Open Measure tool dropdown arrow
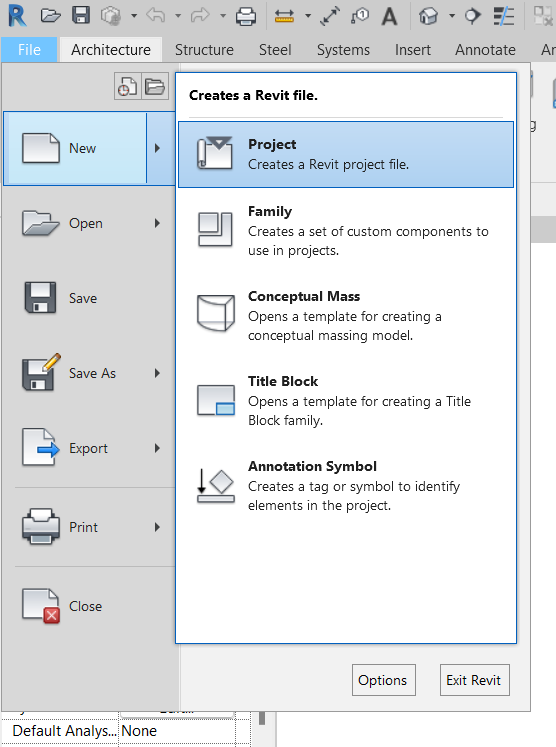Viewport: 556px width, 747px height. tap(308, 16)
